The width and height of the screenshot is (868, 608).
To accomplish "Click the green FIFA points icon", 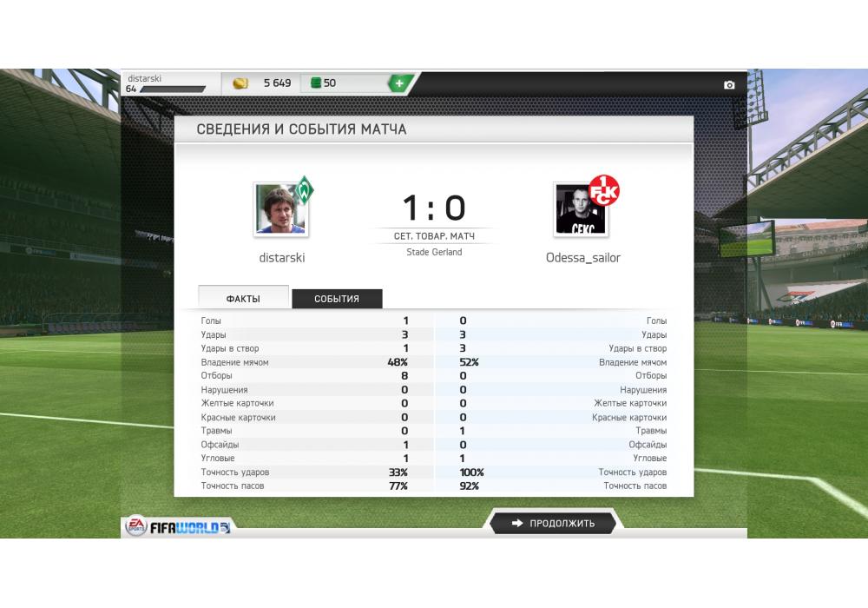I will pyautogui.click(x=316, y=83).
